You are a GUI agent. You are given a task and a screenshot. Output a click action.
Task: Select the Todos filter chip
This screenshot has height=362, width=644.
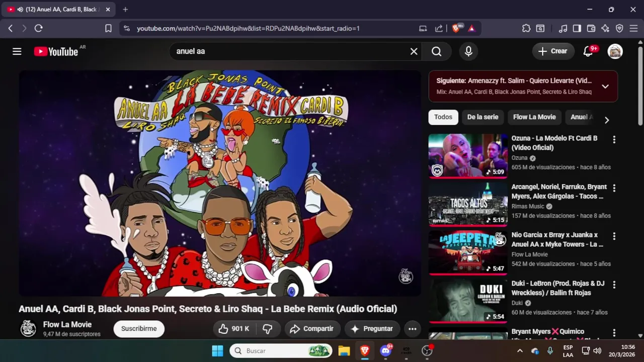[x=443, y=117]
